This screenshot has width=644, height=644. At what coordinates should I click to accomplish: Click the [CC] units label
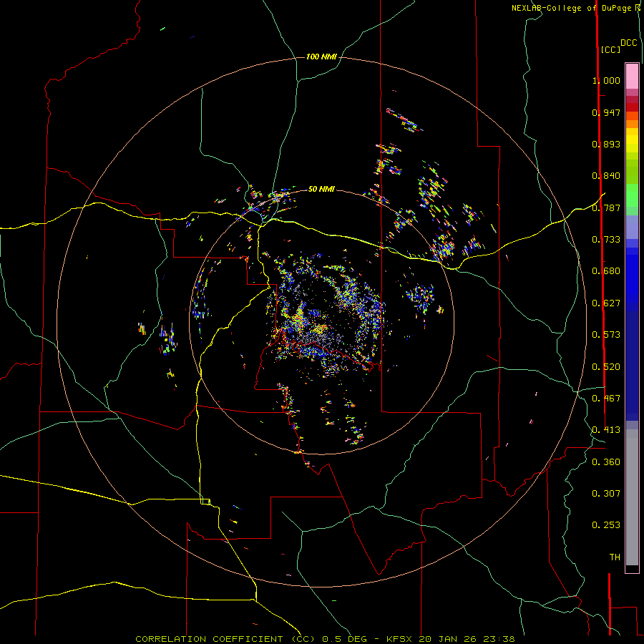click(x=611, y=49)
